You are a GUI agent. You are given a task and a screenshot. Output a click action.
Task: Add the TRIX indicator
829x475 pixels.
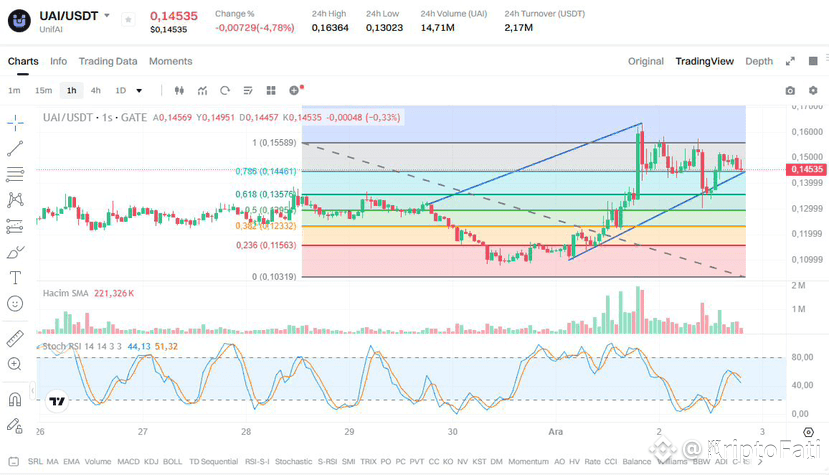(369, 462)
